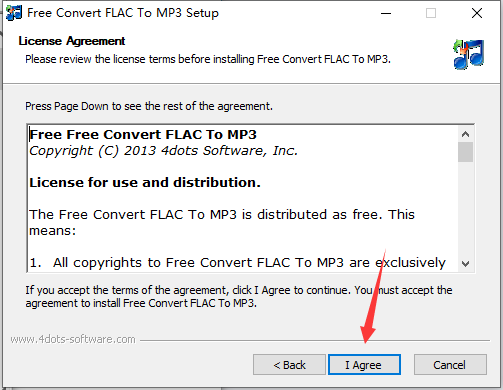Cancel the installation

click(x=450, y=365)
